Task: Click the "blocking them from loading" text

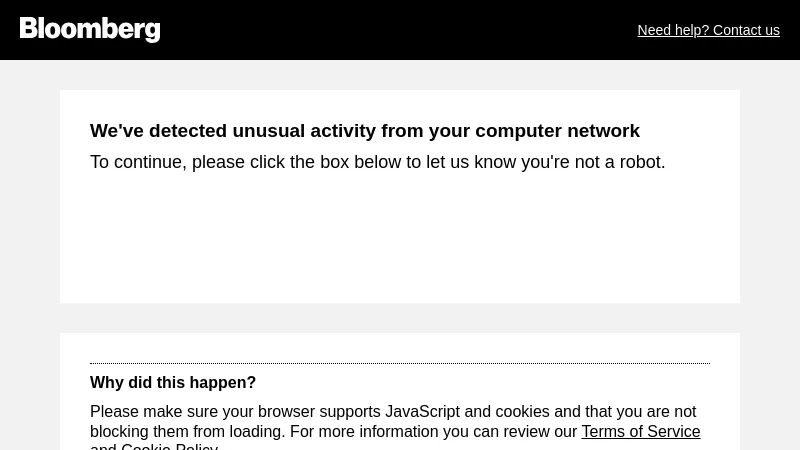Action: [186, 432]
